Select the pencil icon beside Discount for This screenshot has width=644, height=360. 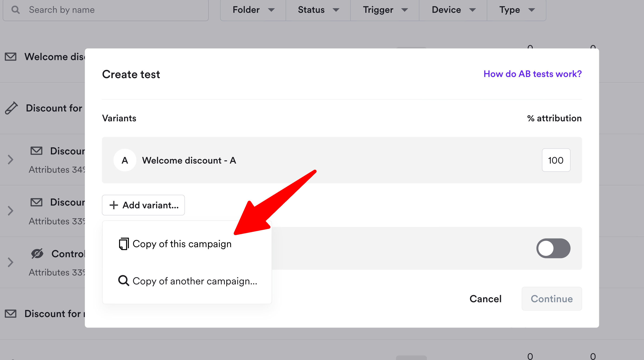coord(11,108)
